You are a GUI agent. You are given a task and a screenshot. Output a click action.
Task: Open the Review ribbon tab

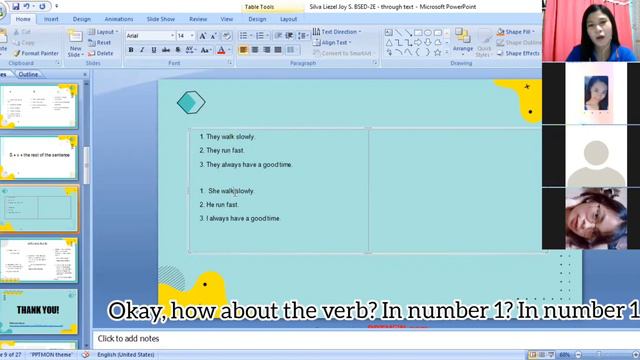pyautogui.click(x=198, y=19)
